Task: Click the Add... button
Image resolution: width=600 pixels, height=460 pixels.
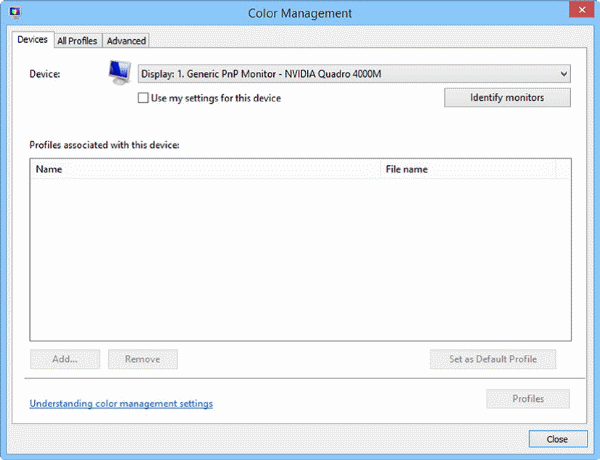Action: 65,359
